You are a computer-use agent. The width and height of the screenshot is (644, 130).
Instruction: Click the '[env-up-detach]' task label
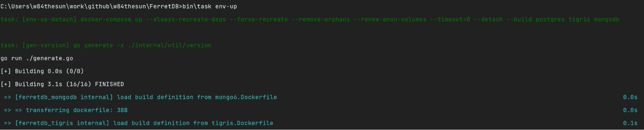(49, 19)
